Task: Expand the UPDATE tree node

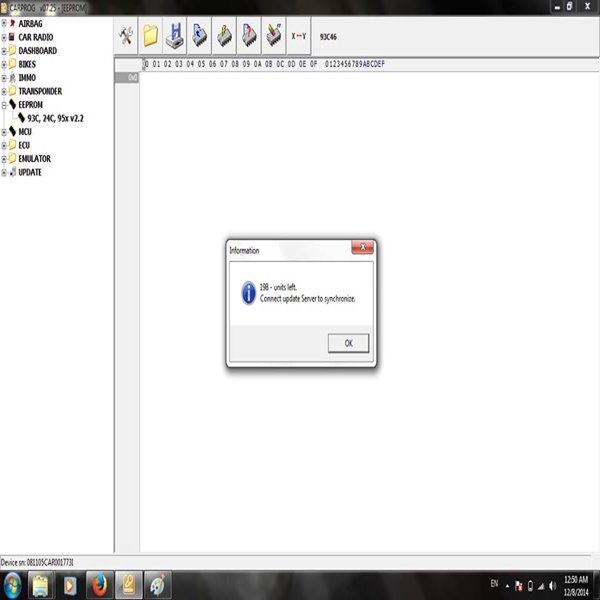Action: point(4,173)
